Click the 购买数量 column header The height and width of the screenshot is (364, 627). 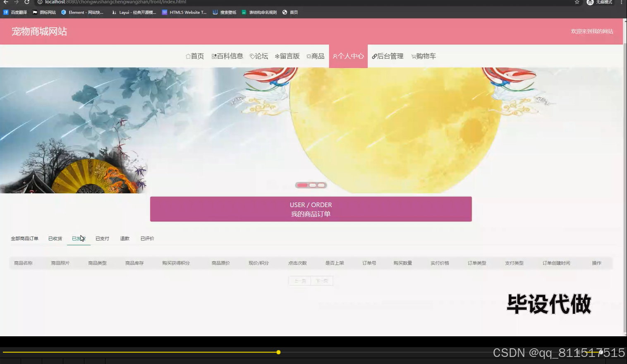pyautogui.click(x=403, y=263)
